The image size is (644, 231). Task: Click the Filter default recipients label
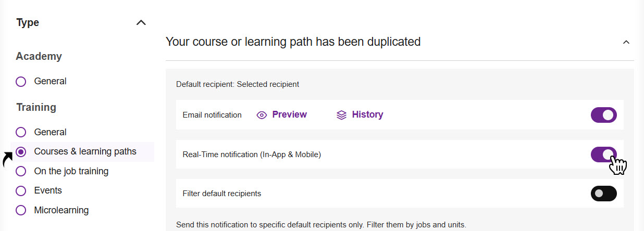coord(221,194)
